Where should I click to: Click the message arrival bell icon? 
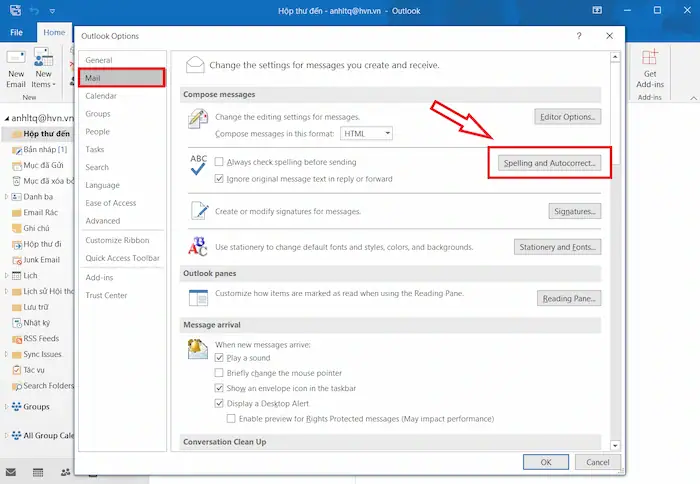[197, 349]
